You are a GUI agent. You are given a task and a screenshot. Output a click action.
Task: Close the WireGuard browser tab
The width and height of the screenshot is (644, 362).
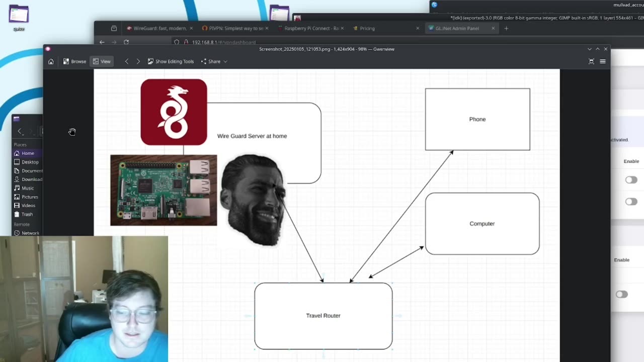[191, 28]
